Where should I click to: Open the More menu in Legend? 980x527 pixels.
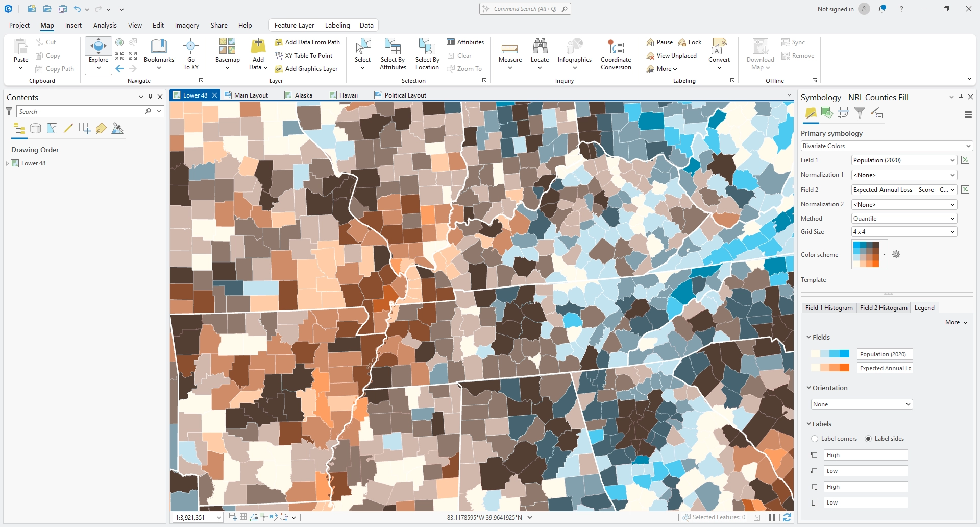coord(956,322)
